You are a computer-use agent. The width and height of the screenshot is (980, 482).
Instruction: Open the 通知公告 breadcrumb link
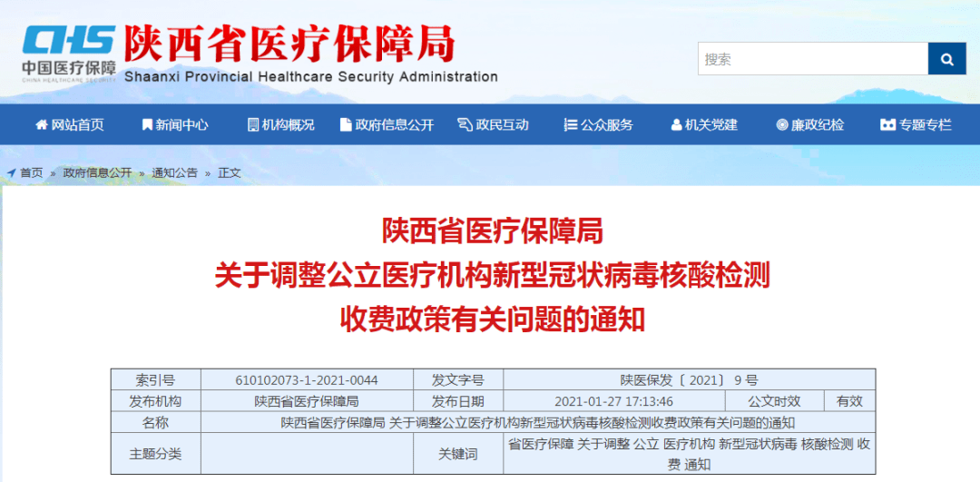174,173
